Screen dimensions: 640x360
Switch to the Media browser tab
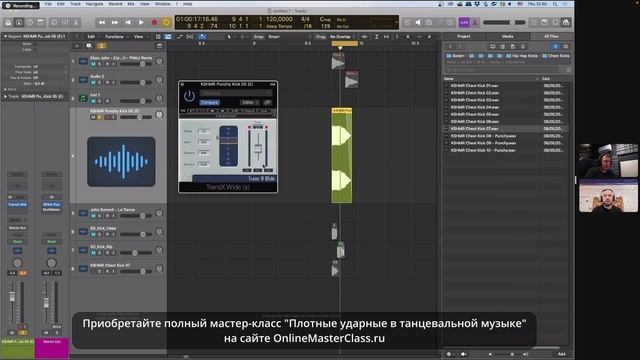[507, 36]
